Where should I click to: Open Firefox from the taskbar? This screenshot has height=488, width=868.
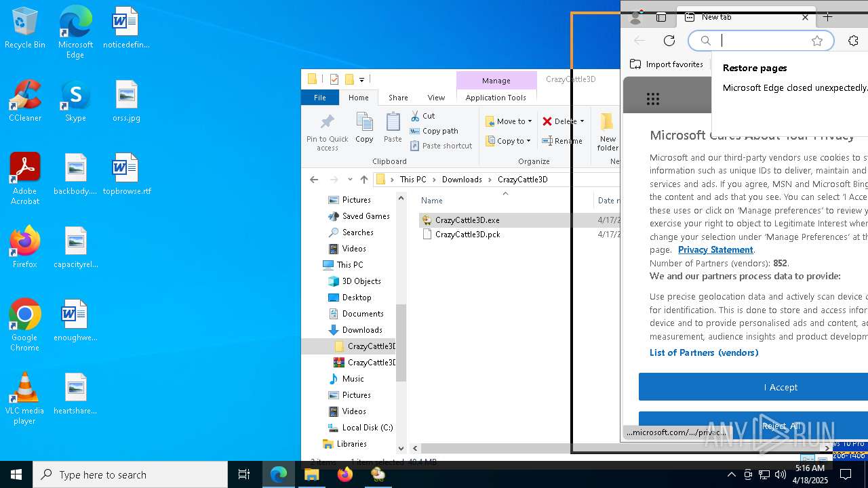click(345, 474)
